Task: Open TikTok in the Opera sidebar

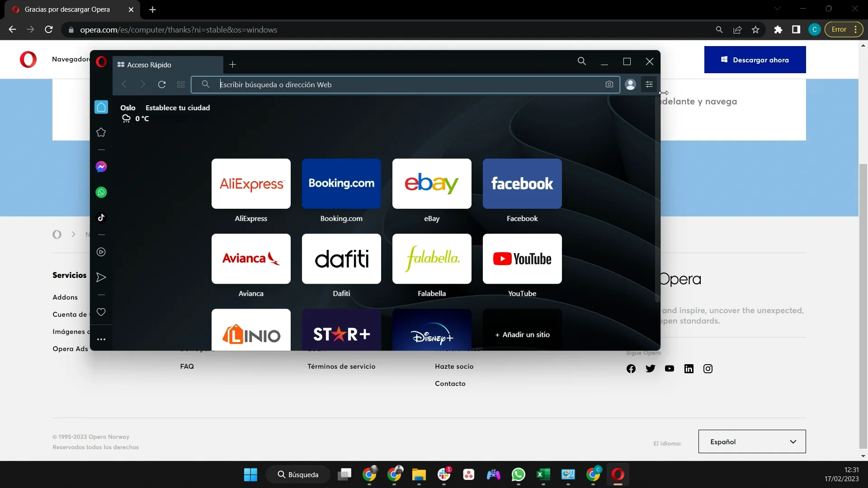Action: (x=101, y=218)
